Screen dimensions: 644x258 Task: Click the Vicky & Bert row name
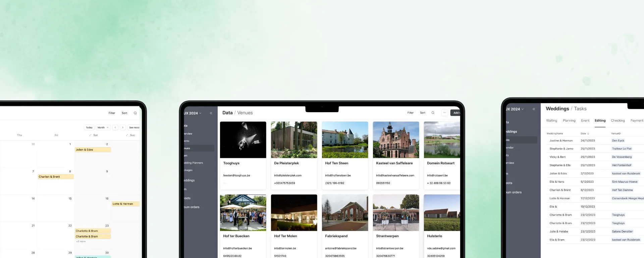coord(557,157)
